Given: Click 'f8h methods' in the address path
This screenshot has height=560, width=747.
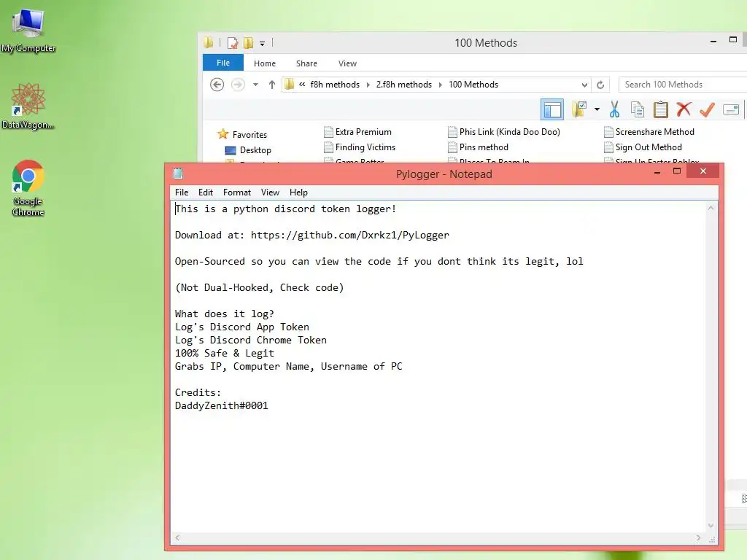Looking at the screenshot, I should (x=335, y=85).
